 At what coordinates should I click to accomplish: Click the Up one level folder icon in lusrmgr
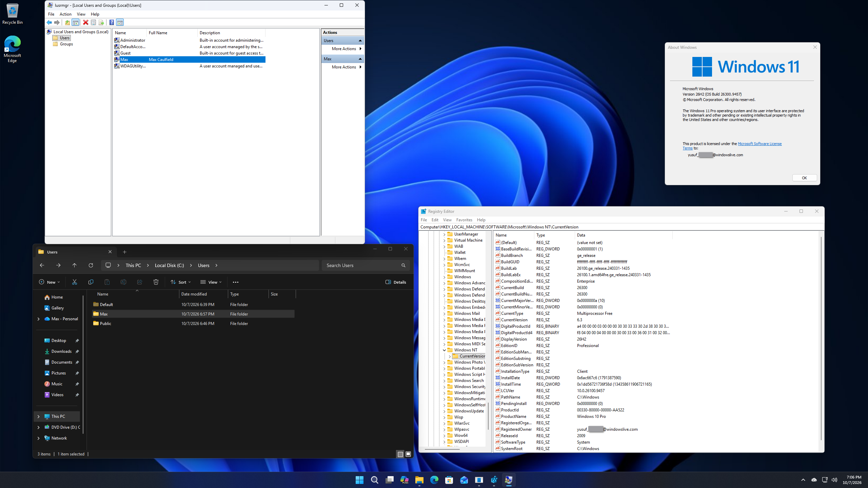pos(67,22)
